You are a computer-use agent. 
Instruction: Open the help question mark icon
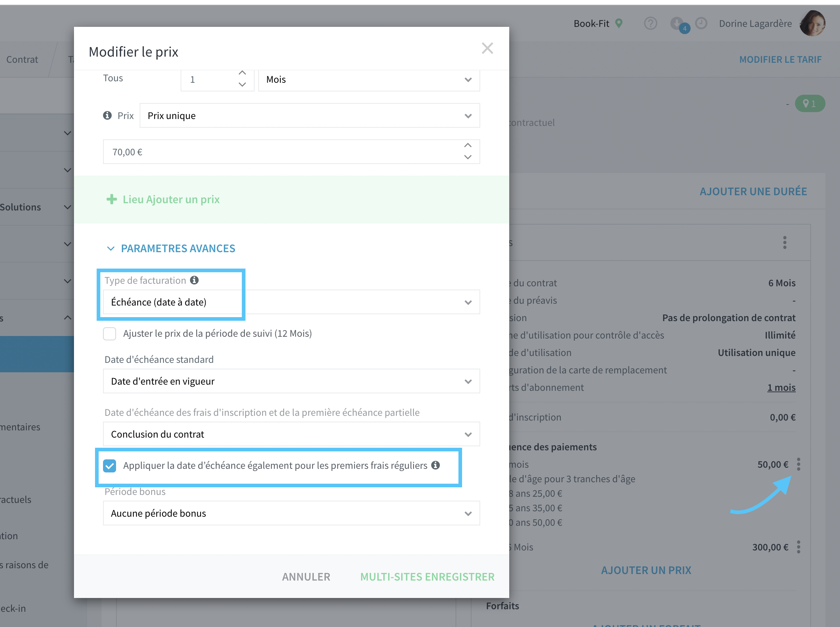pyautogui.click(x=650, y=24)
